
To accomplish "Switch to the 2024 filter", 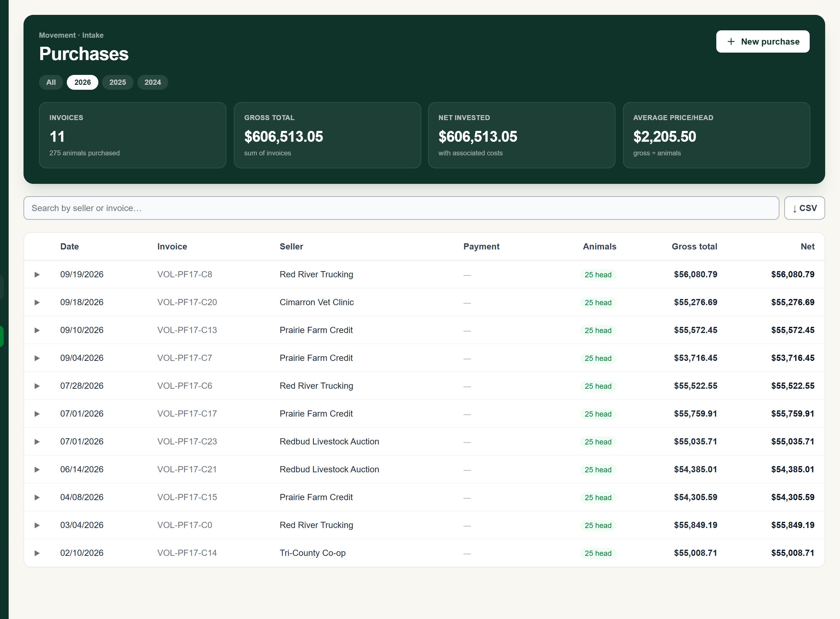I will pyautogui.click(x=153, y=82).
